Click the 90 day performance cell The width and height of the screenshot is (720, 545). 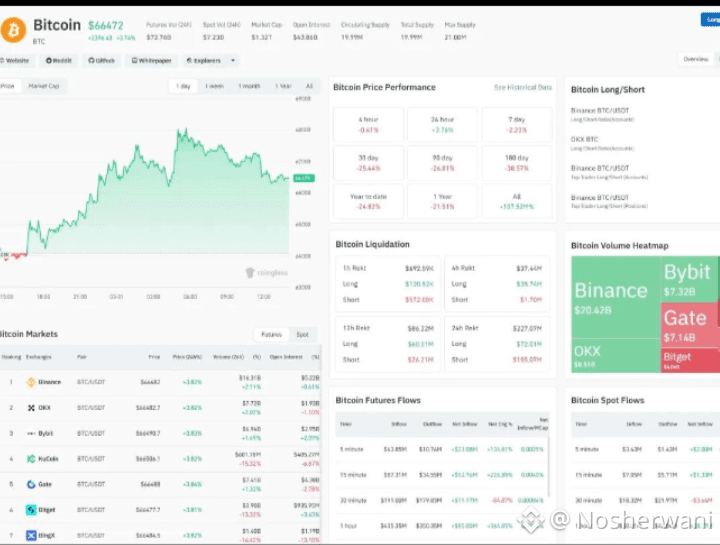tap(442, 163)
